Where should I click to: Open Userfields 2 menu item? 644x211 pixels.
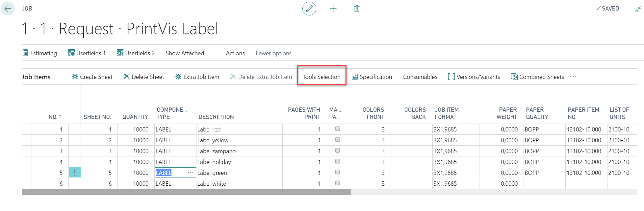coord(136,53)
